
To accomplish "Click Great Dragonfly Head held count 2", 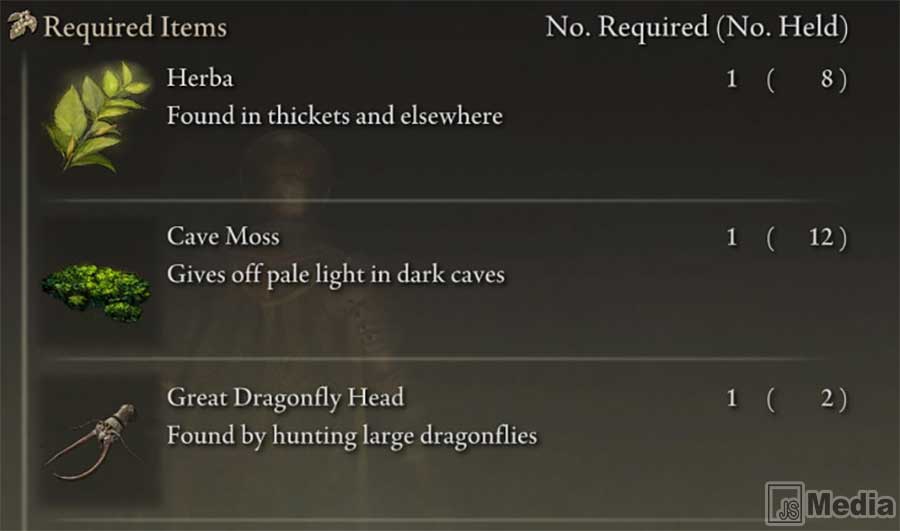I will [827, 398].
